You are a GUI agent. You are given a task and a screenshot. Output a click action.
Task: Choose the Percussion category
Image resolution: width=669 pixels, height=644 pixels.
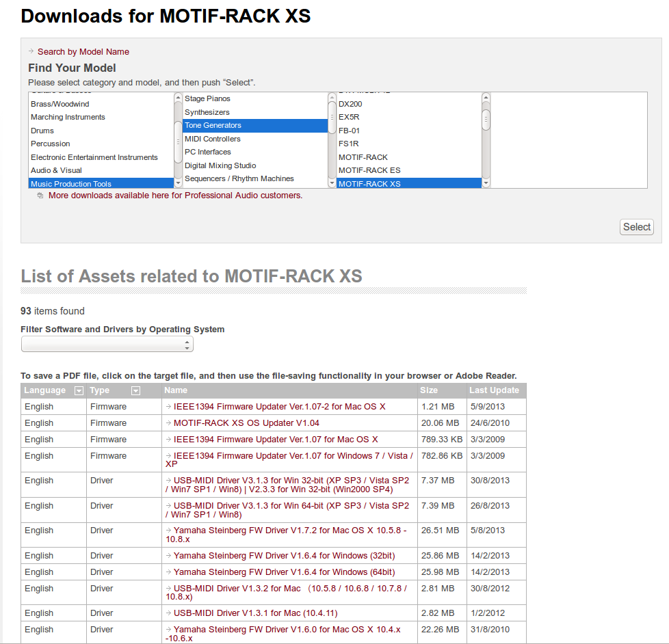101,144
